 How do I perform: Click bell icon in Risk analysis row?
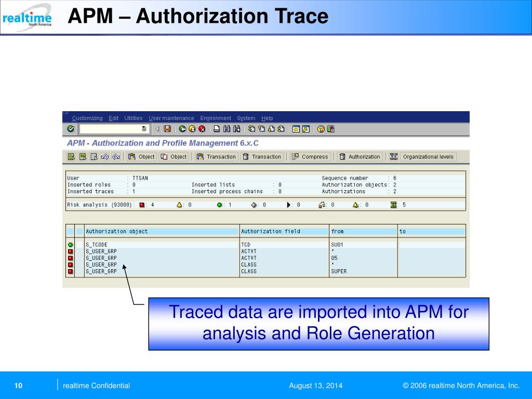click(x=355, y=205)
